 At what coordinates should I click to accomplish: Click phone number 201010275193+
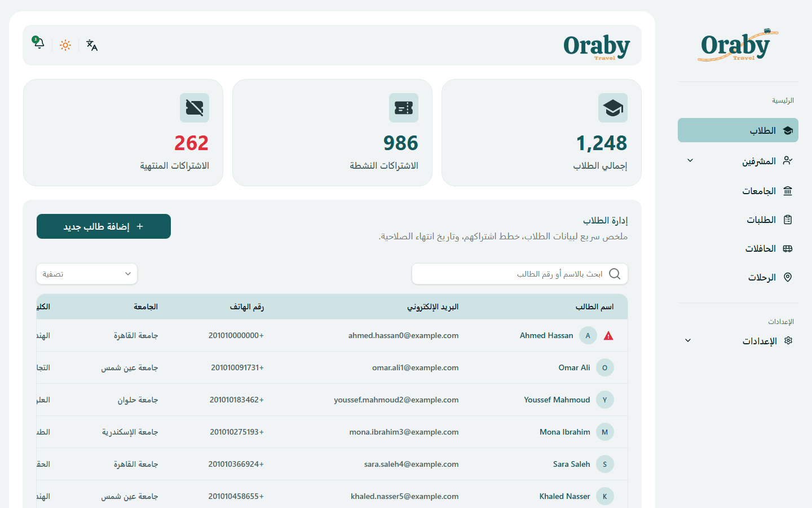tap(237, 432)
